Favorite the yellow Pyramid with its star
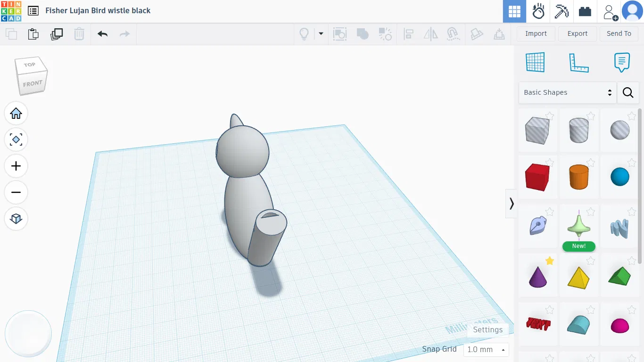This screenshot has height=362, width=644. point(591,261)
